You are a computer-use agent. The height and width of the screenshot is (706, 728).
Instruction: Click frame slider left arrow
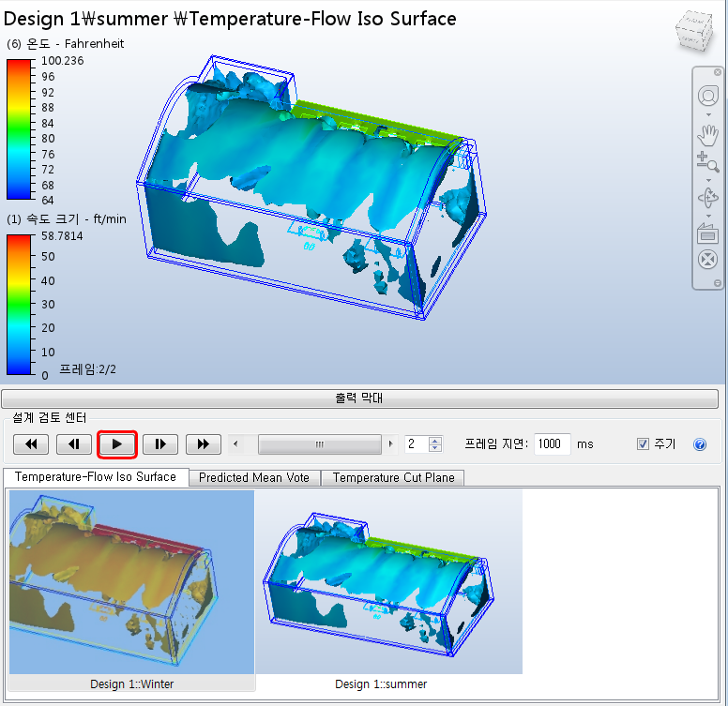[x=235, y=444]
